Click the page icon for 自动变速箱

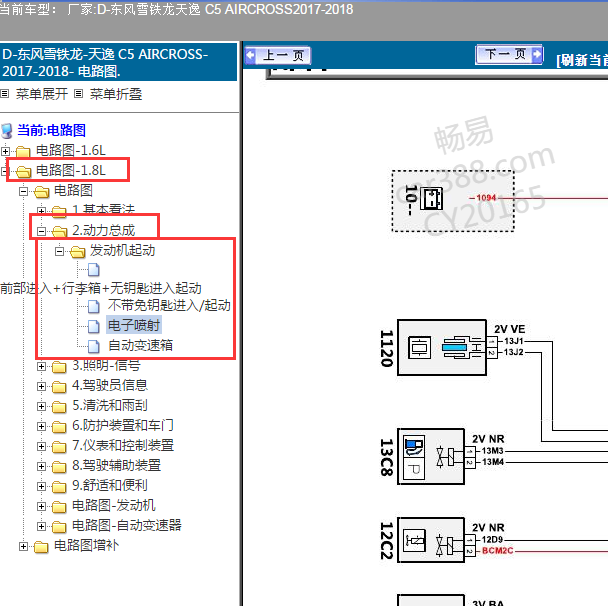point(93,346)
